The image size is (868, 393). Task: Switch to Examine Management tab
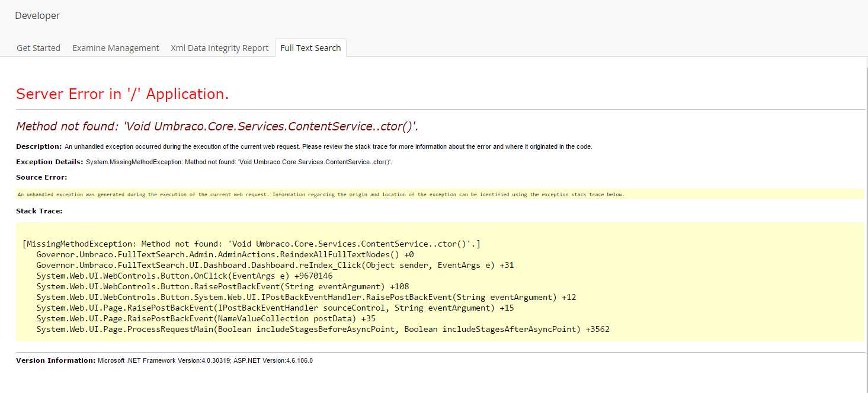(116, 48)
